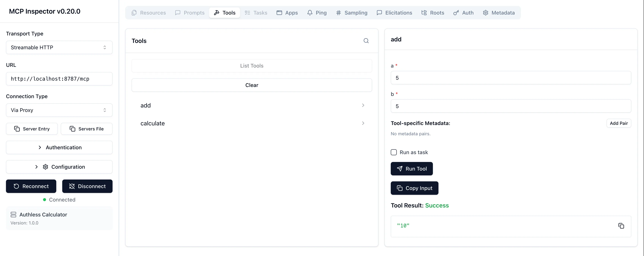Image resolution: width=644 pixels, height=256 pixels.
Task: Expand the Configuration section chevron
Action: click(x=37, y=167)
